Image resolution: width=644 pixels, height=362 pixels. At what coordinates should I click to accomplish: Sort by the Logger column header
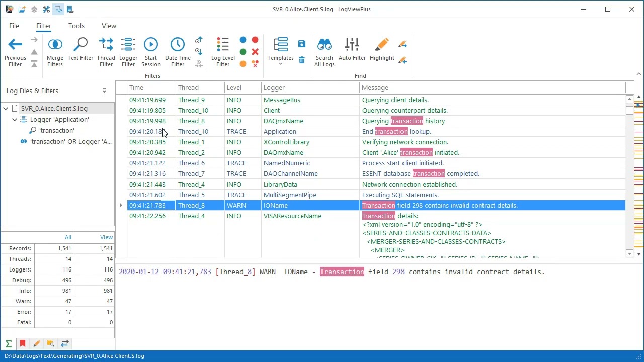click(x=310, y=87)
